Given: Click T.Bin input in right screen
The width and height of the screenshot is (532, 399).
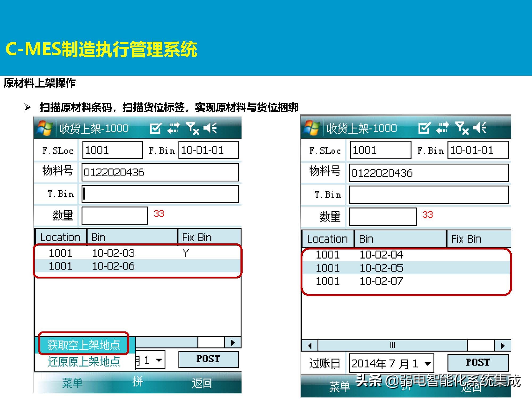Looking at the screenshot, I should point(429,195).
